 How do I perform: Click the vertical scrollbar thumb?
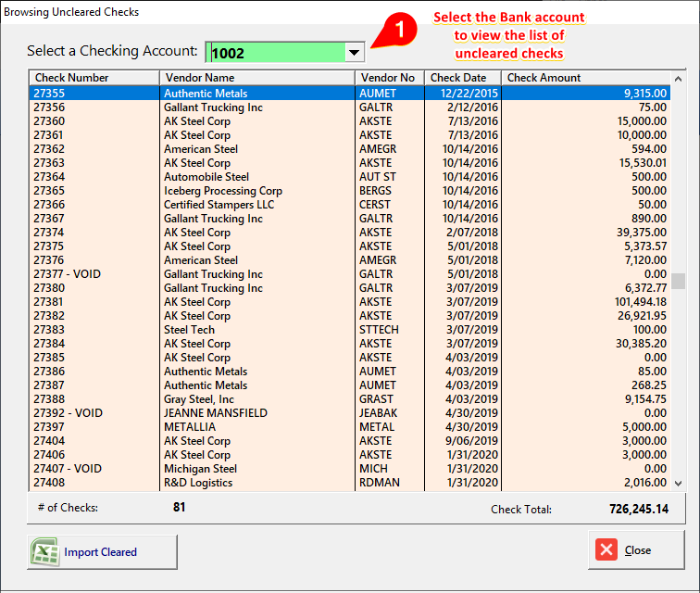[678, 281]
